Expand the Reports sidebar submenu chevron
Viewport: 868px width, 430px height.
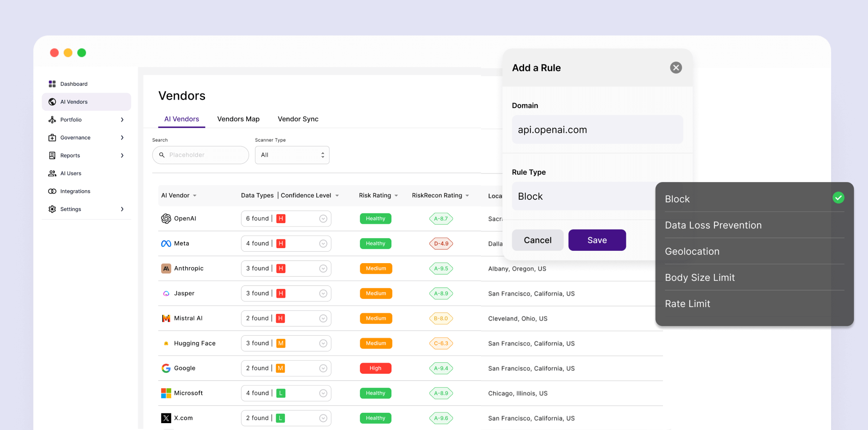coord(122,156)
